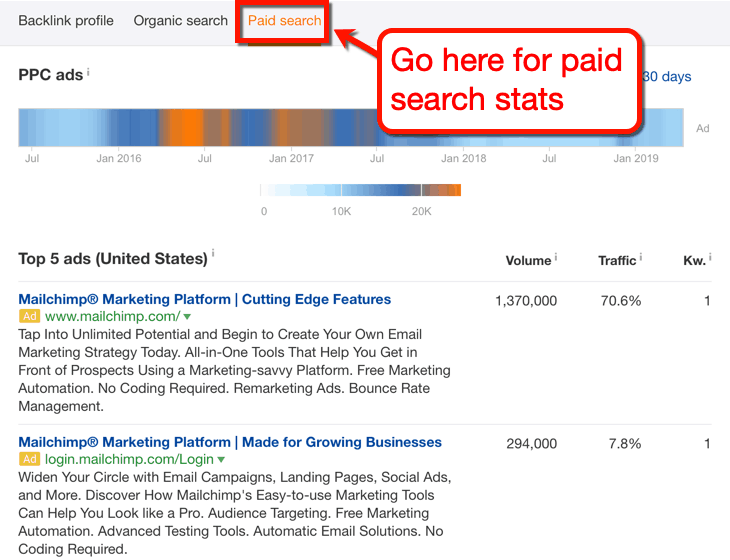Open info icon beside Top 5 ads heading

click(213, 253)
